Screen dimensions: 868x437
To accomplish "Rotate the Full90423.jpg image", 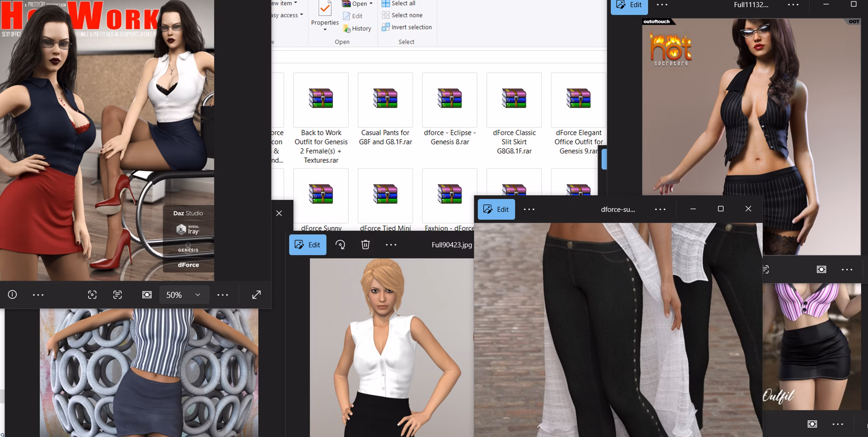I will tap(340, 245).
